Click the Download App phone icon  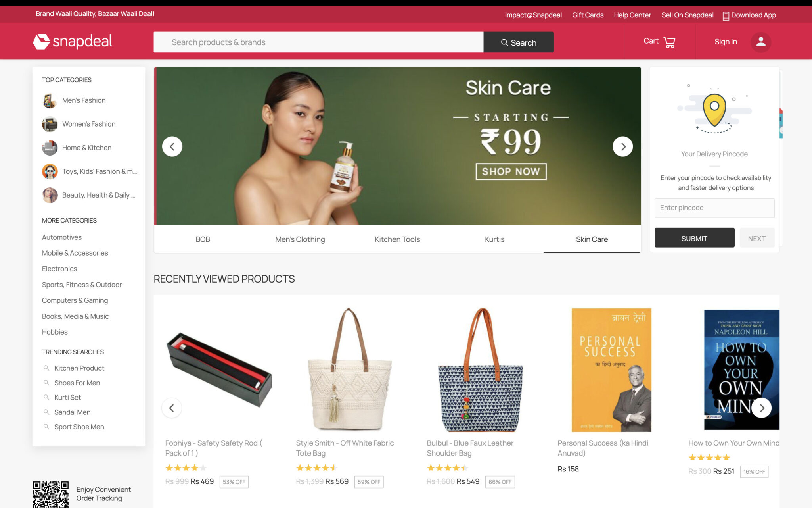pyautogui.click(x=726, y=16)
